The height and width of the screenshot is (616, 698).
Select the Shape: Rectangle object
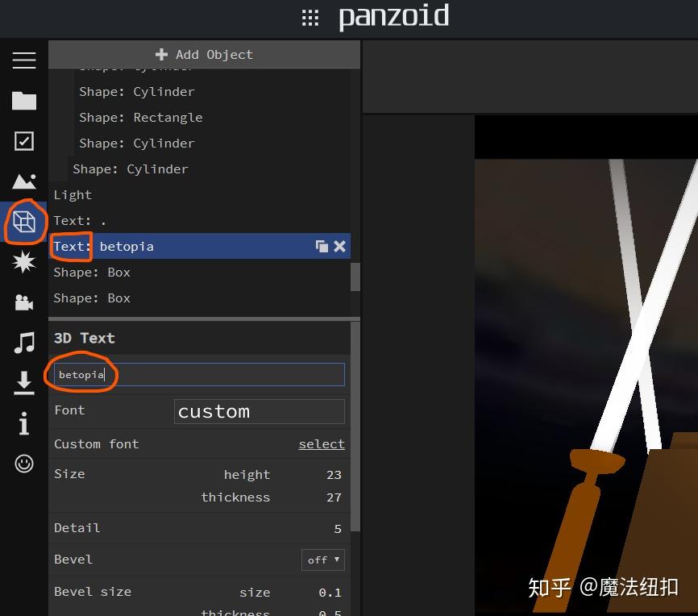(x=141, y=117)
